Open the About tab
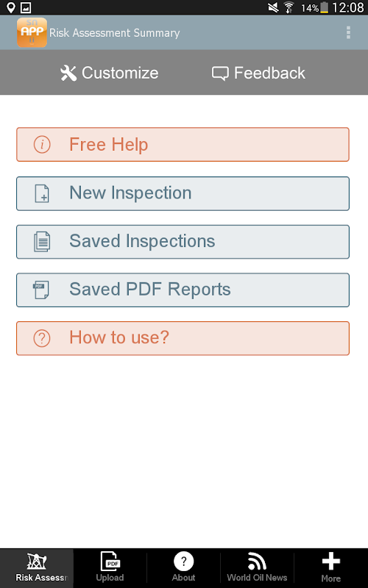The height and width of the screenshot is (588, 368). (x=183, y=568)
